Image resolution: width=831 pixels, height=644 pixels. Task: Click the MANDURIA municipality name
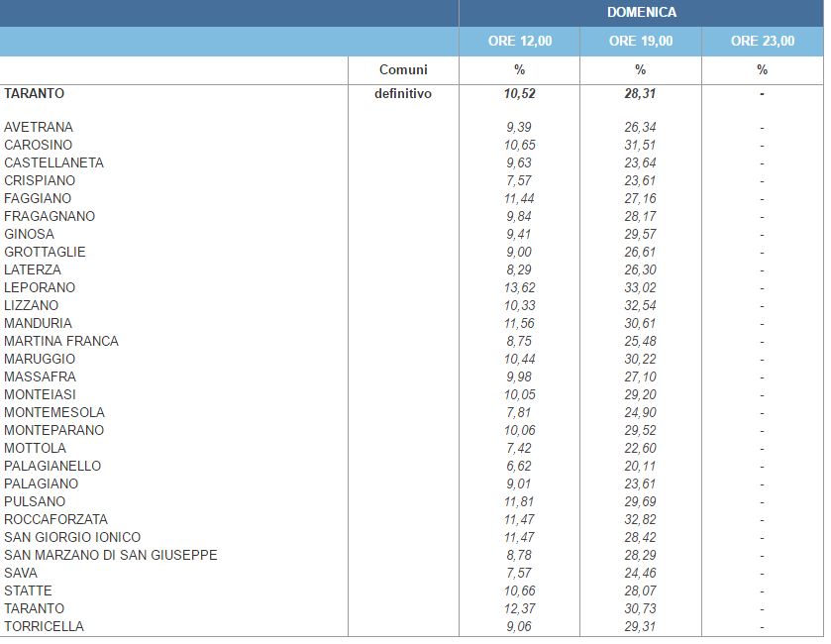coord(38,324)
